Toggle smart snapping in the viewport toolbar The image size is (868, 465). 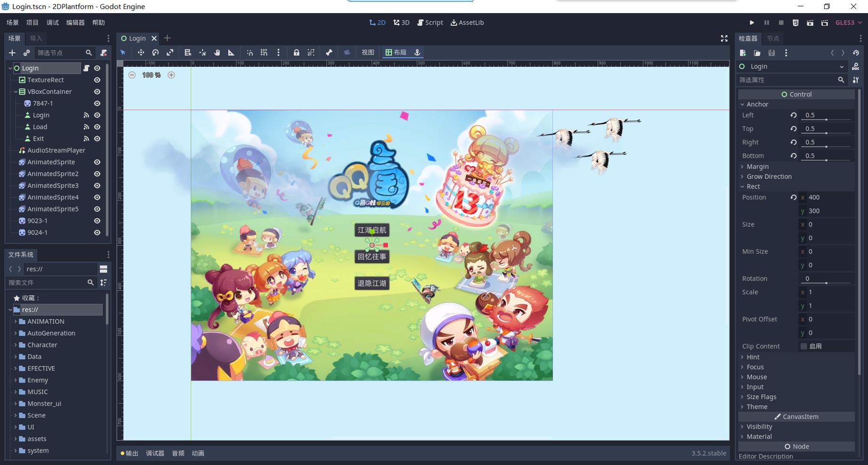point(250,53)
